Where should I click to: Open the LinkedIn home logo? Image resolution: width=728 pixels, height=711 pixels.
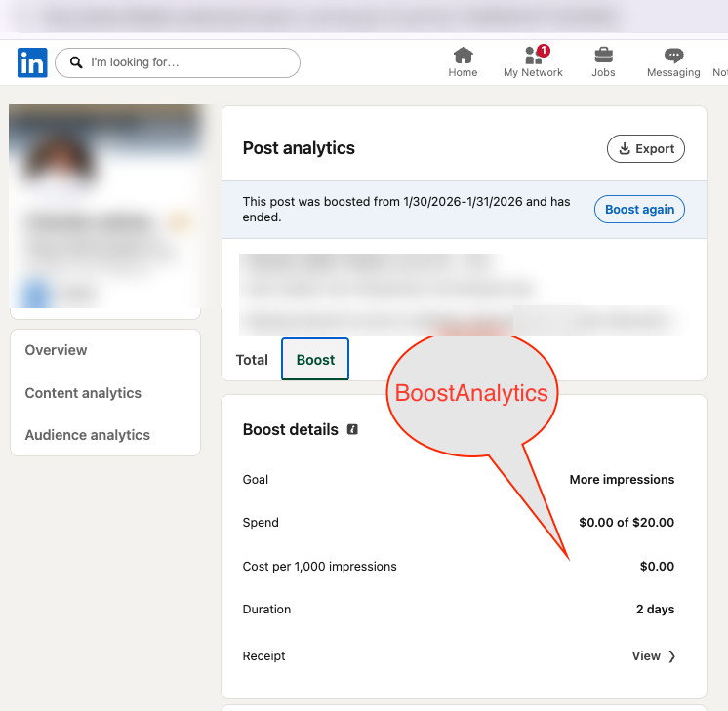point(32,62)
